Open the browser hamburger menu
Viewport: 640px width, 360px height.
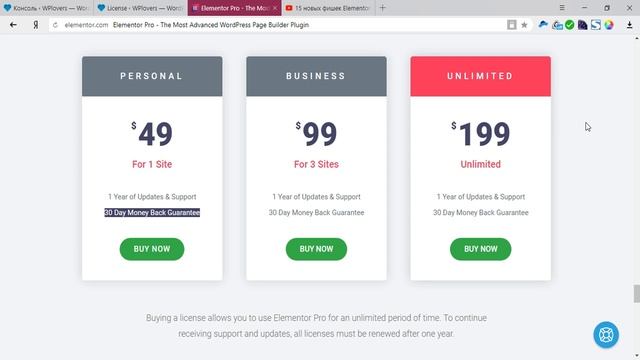(562, 8)
